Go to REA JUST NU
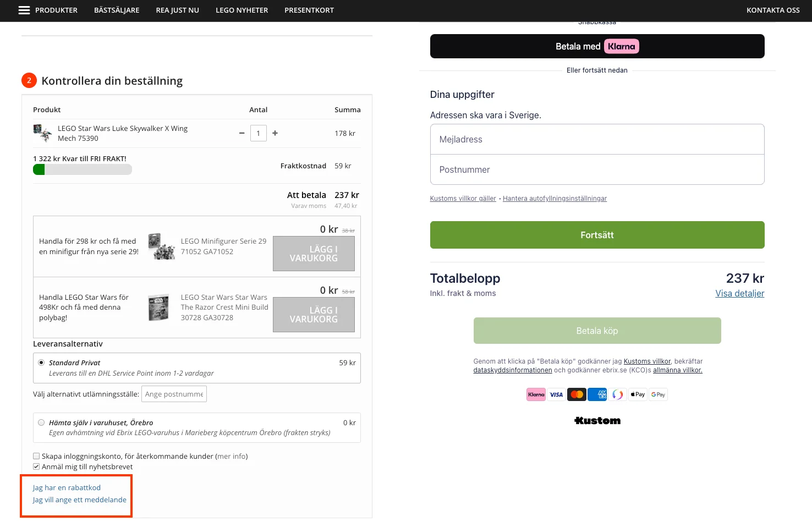Image resolution: width=812 pixels, height=527 pixels. [178, 10]
